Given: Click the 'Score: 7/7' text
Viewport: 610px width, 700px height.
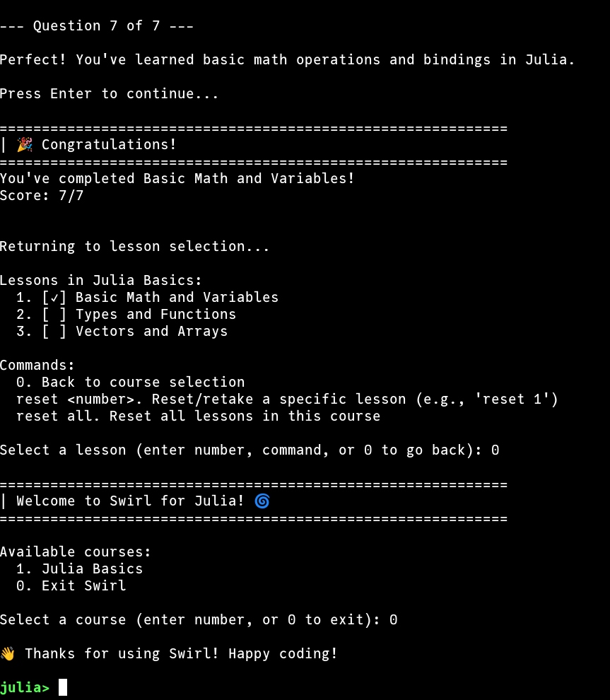Looking at the screenshot, I should pyautogui.click(x=42, y=196).
